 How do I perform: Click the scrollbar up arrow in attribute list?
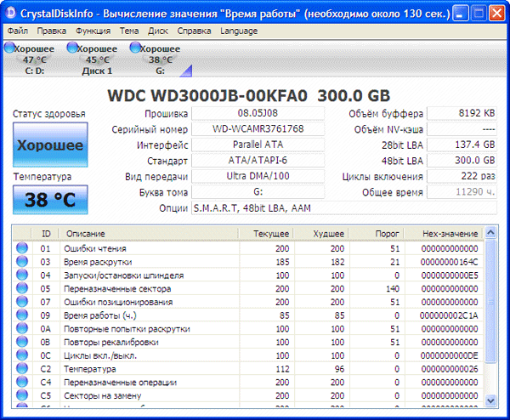click(x=490, y=233)
